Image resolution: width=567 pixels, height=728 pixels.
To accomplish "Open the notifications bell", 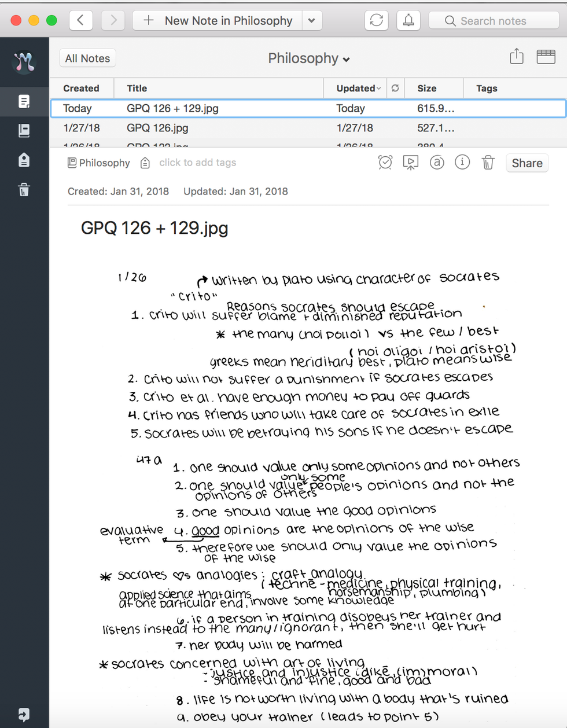I will tap(408, 20).
